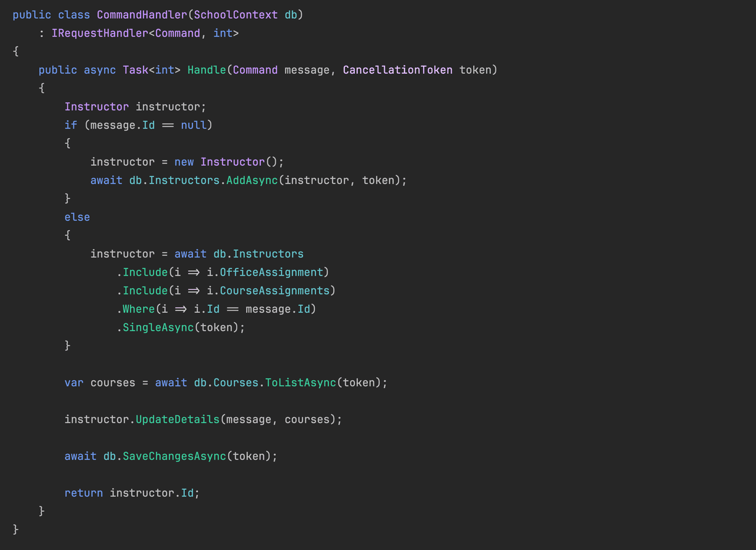Click CourseAssignments in the second Include call

click(275, 290)
